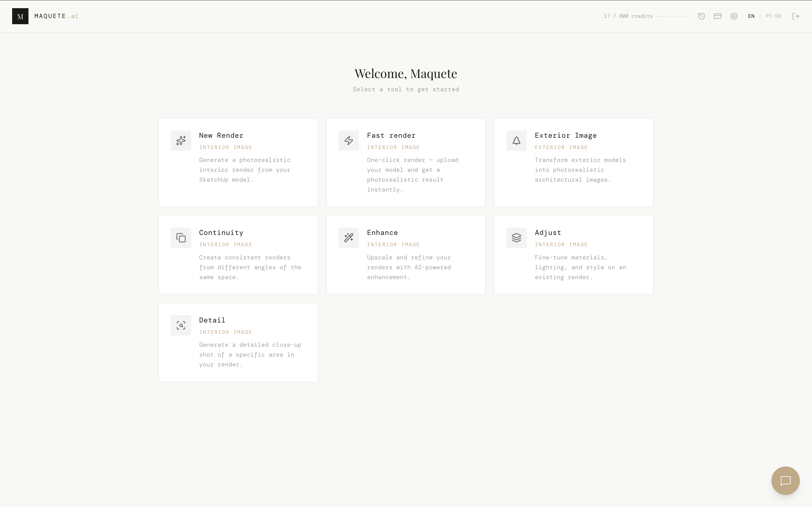Log out using the exit icon

(796, 16)
